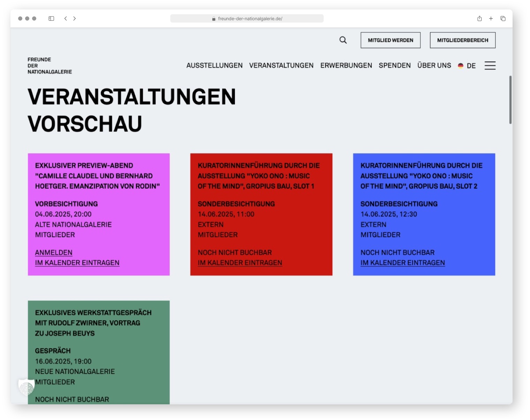Click the Safari share icon
The image size is (530, 420).
tap(479, 18)
